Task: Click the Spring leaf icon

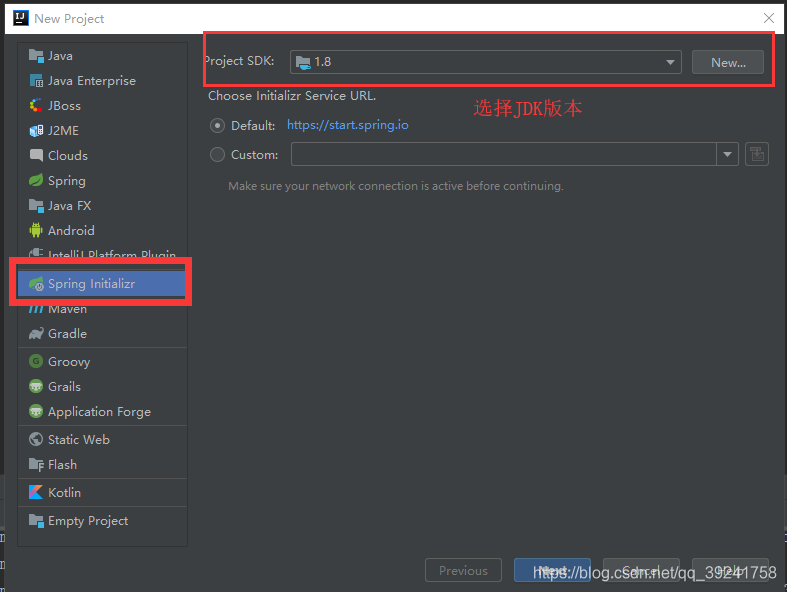Action: [x=36, y=180]
